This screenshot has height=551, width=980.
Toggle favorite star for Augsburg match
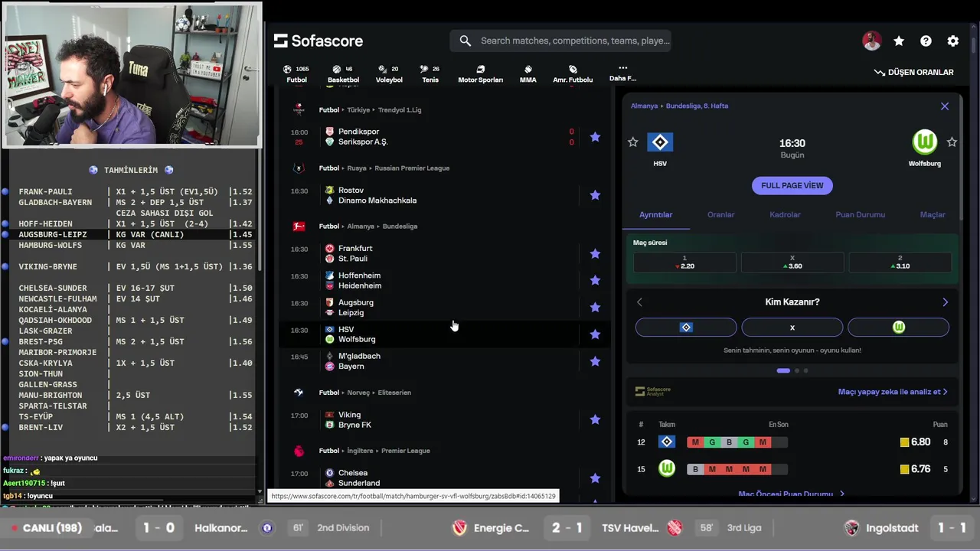coord(595,308)
